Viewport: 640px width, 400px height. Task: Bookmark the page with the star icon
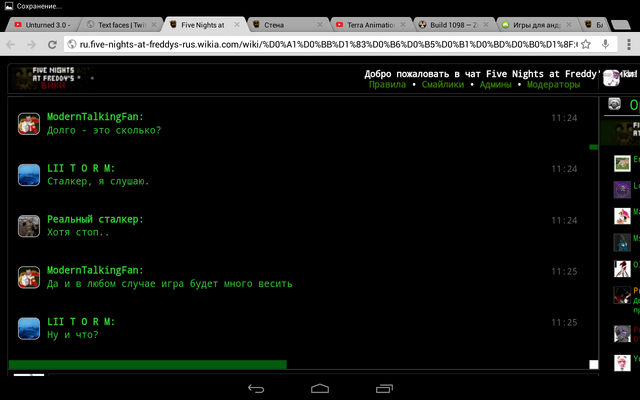(x=586, y=44)
